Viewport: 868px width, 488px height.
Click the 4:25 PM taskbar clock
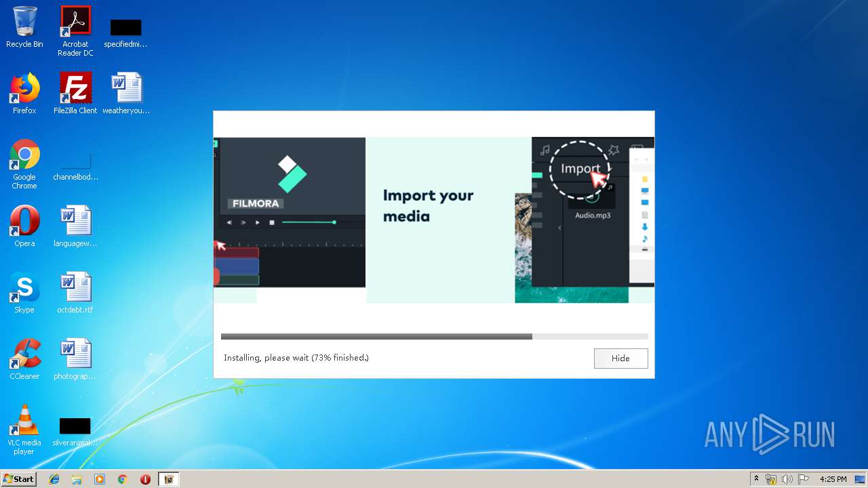(833, 479)
